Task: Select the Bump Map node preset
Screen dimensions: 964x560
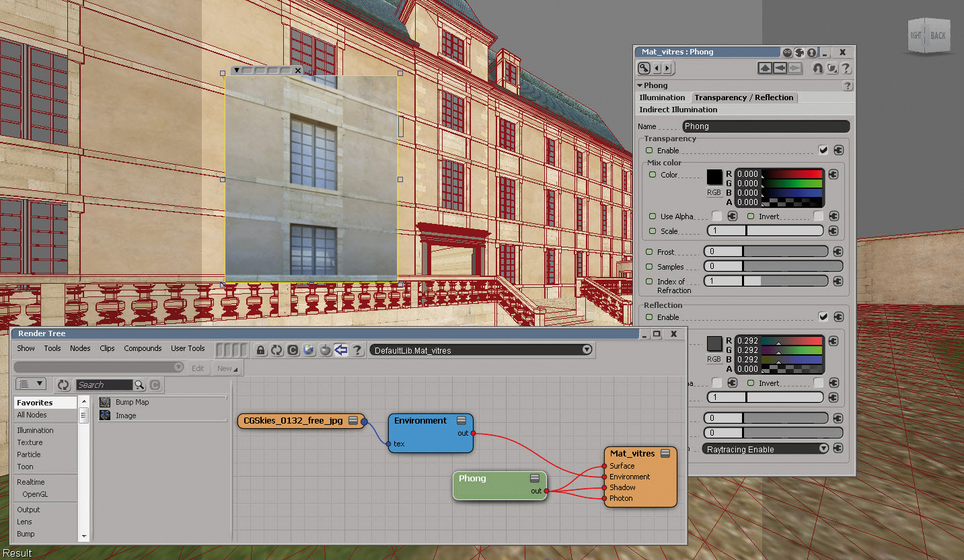Action: tap(132, 402)
